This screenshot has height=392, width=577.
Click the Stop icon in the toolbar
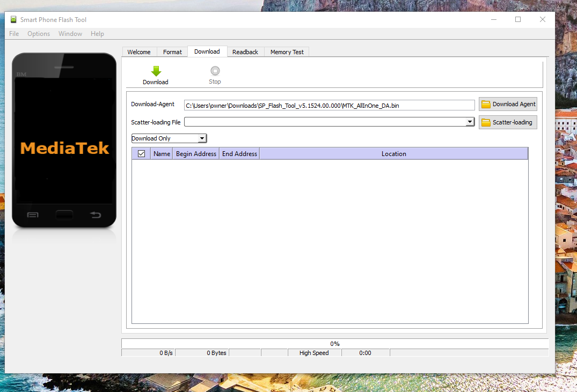pyautogui.click(x=215, y=71)
